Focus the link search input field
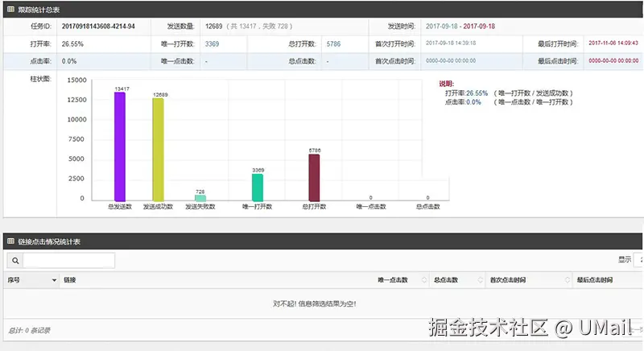 click(x=68, y=260)
